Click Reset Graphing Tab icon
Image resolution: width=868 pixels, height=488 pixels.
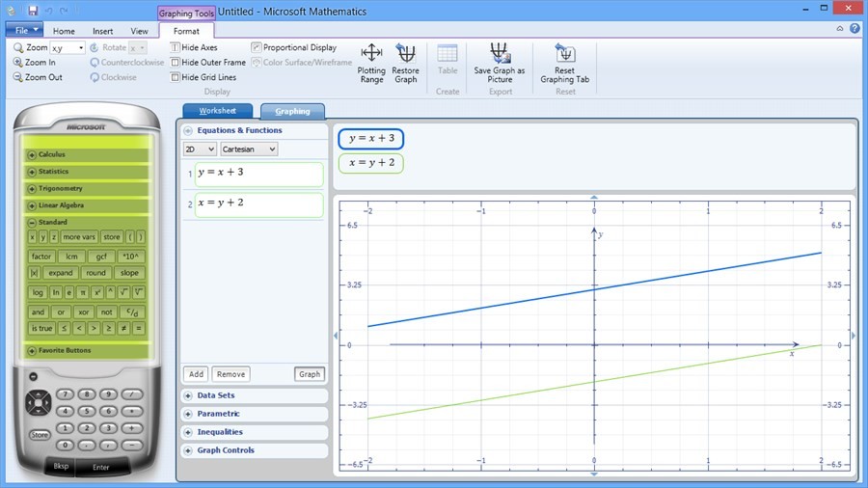click(564, 63)
